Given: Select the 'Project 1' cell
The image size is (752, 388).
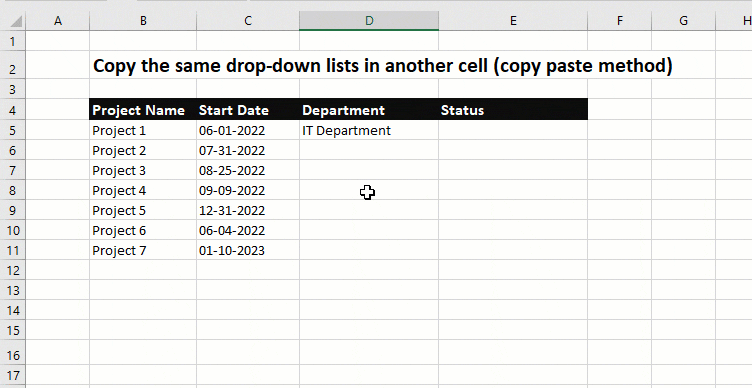Looking at the screenshot, I should pos(143,130).
